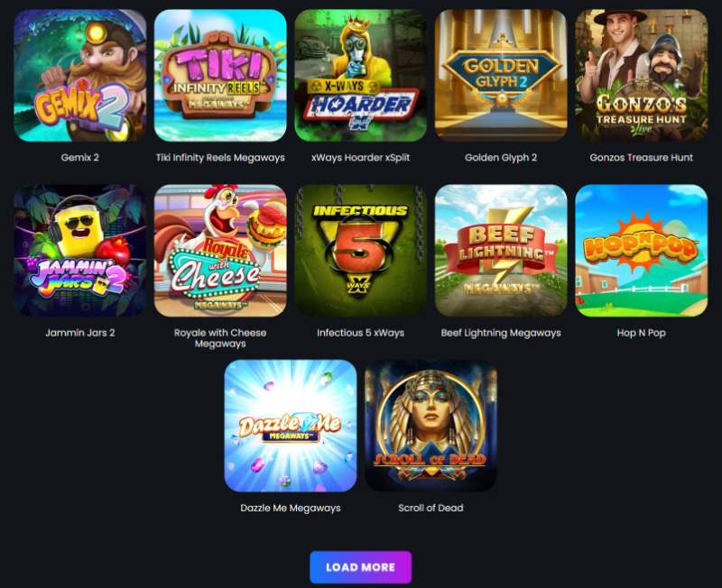Viewport: 722px width, 588px height.
Task: Select Royale with Cheese Megaways thumbnail
Action: [x=220, y=251]
